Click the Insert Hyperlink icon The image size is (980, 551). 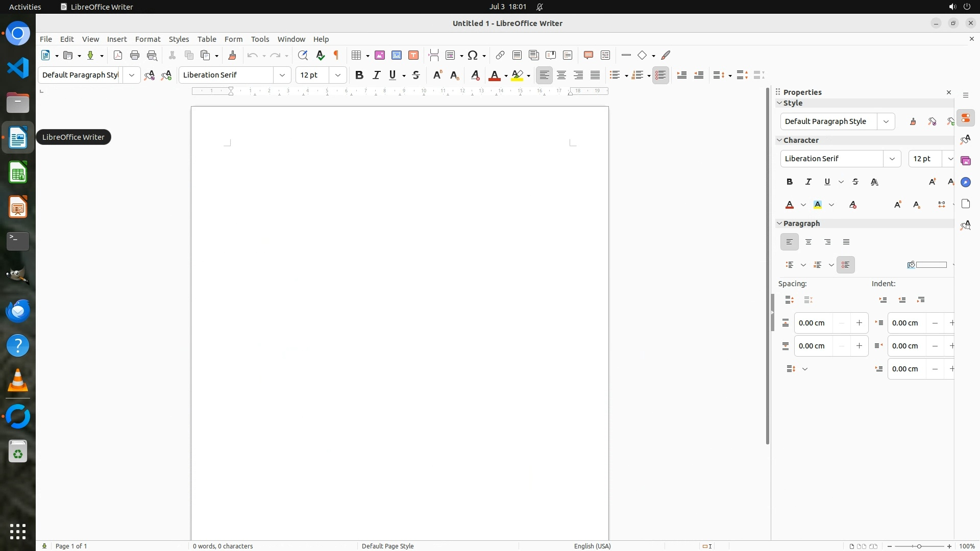coord(500,55)
